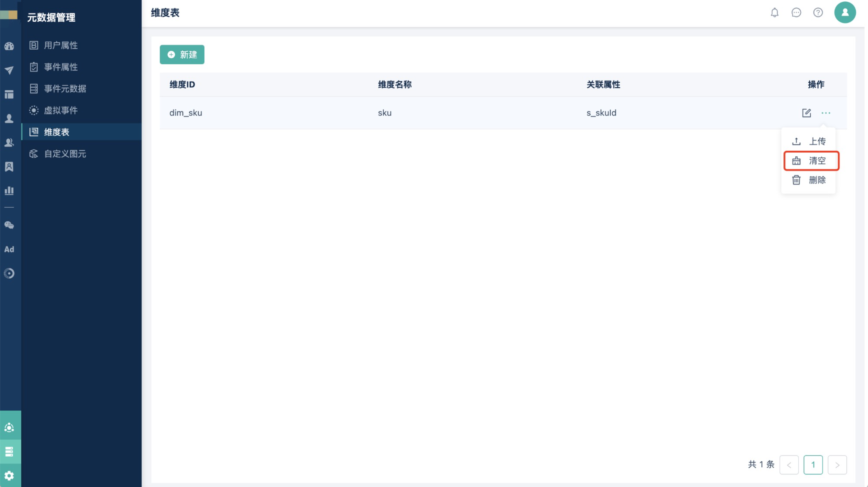Viewport: 868px width, 487px height.
Task: Click the 新建 button
Action: [x=182, y=54]
